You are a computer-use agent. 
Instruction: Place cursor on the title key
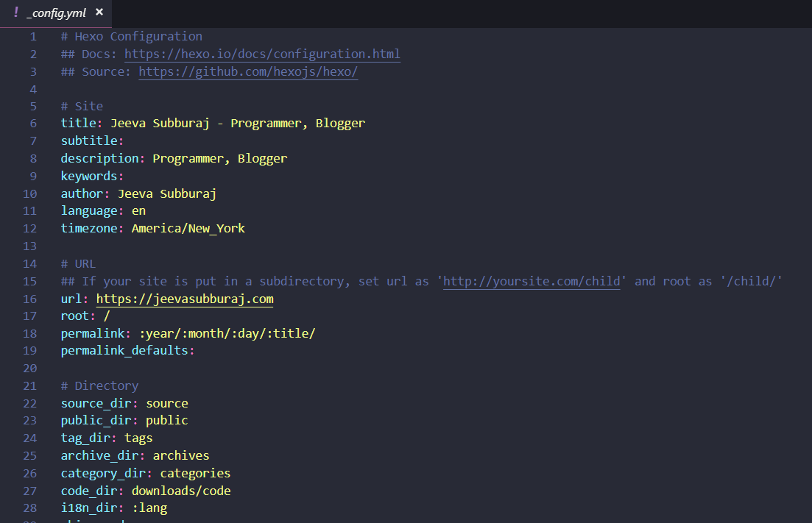(x=79, y=123)
